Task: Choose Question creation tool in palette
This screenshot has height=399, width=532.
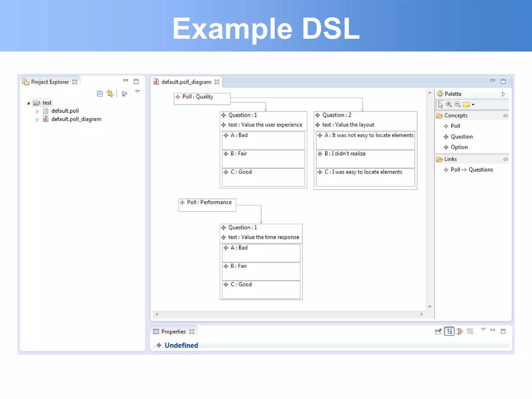Action: 458,137
